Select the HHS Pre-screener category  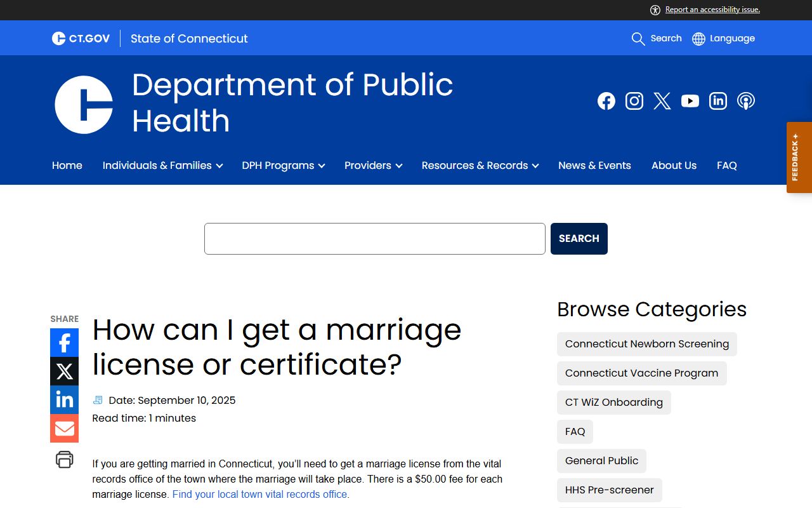(x=610, y=490)
